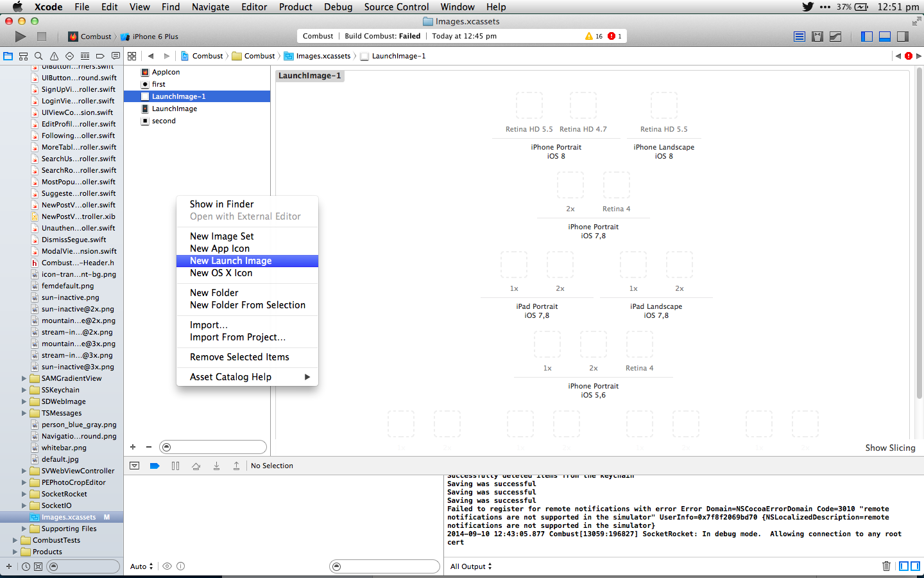This screenshot has height=578, width=924.
Task: Switch to the Version editor
Action: 835,37
